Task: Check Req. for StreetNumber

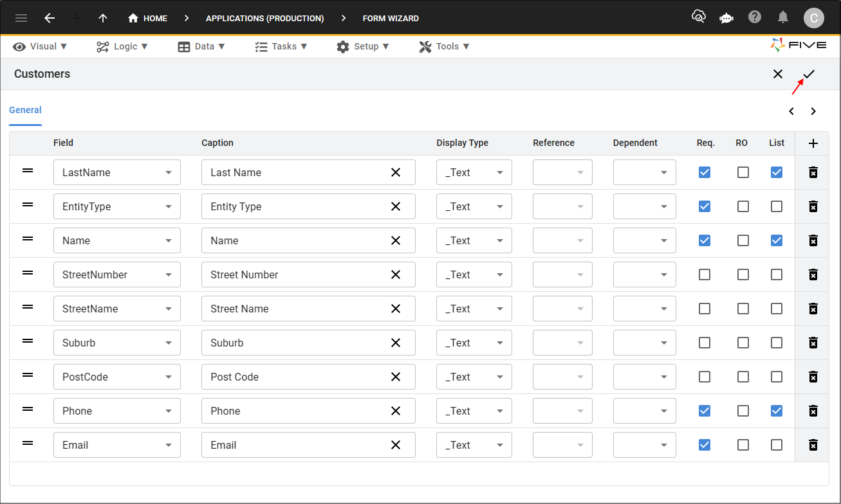Action: [x=705, y=274]
